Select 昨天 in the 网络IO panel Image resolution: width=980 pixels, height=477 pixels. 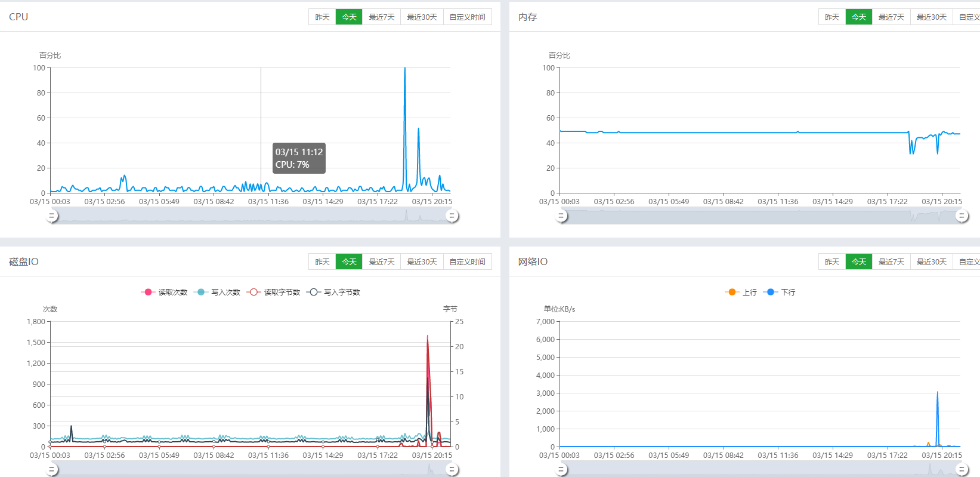click(x=831, y=262)
